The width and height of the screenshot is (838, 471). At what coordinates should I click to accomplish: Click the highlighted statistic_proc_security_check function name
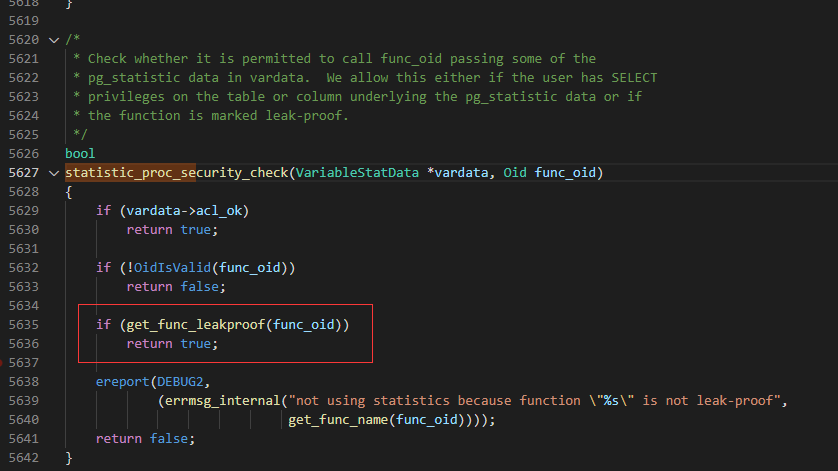176,173
